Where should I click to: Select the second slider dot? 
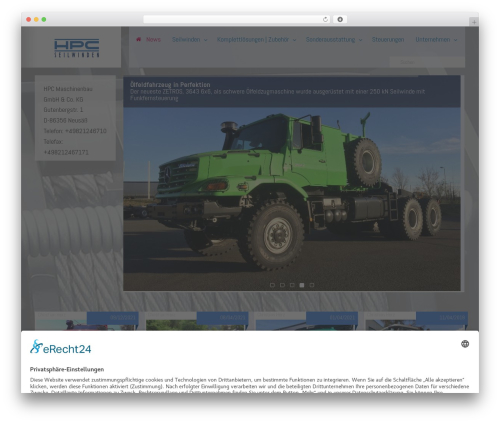[282, 285]
